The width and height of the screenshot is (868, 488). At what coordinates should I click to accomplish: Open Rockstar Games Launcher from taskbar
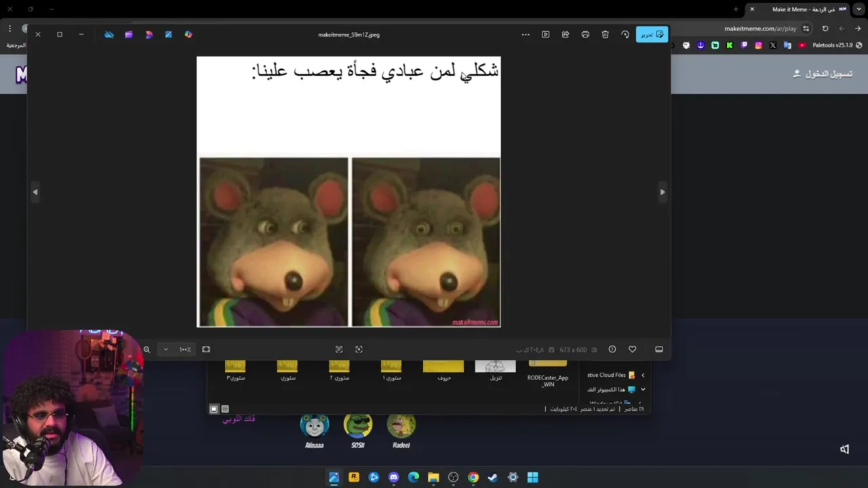pyautogui.click(x=353, y=477)
